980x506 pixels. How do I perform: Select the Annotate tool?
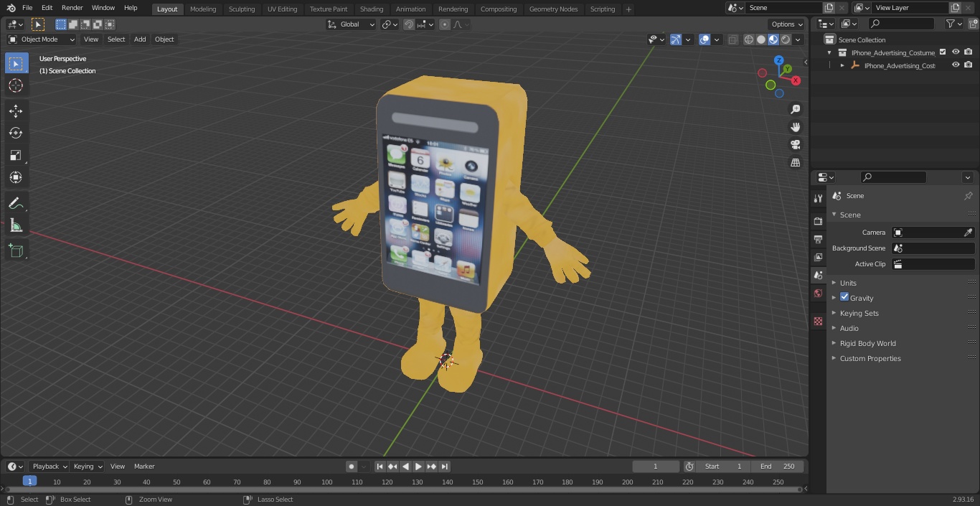click(16, 204)
